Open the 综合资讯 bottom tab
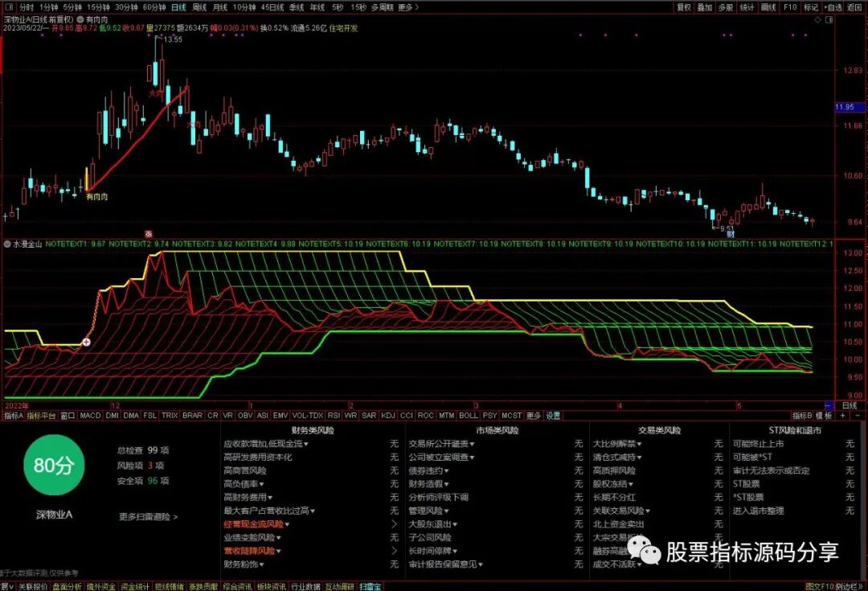 click(x=237, y=586)
